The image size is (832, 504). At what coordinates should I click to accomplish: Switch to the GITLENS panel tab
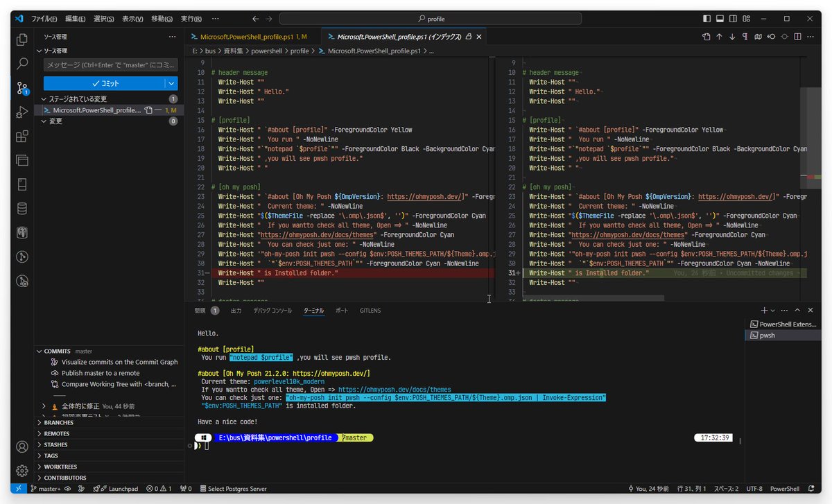pos(370,311)
